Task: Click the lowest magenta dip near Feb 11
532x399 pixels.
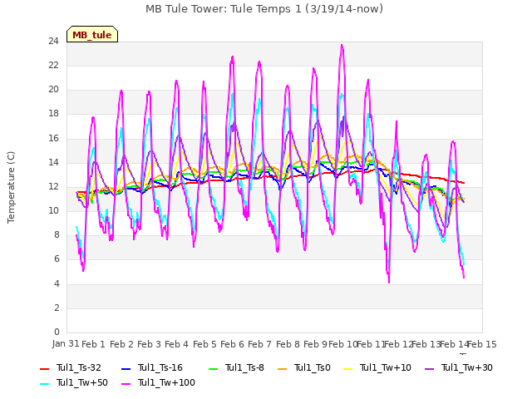Action: [389, 283]
